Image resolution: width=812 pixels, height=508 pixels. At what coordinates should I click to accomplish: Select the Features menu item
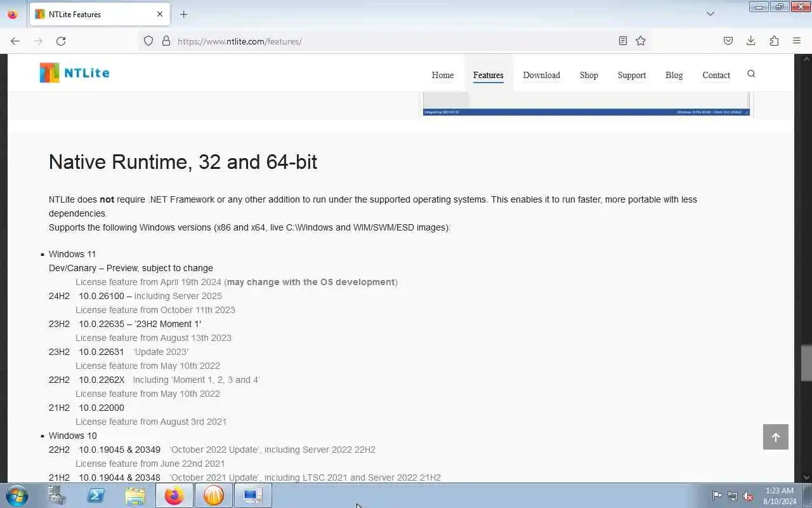[488, 75]
